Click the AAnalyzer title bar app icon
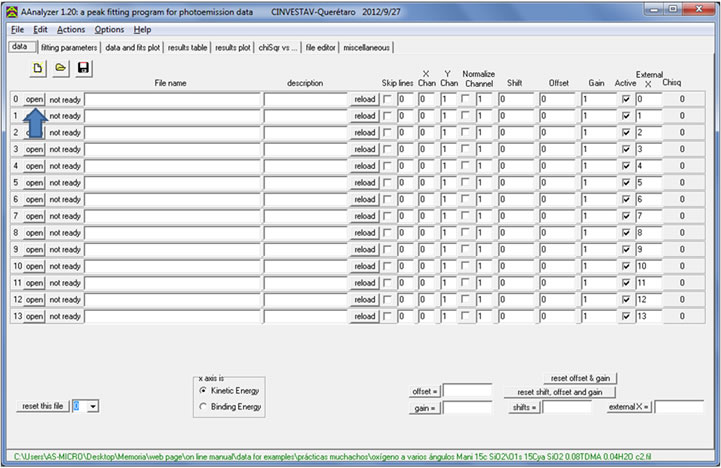The height and width of the screenshot is (468, 721). (x=10, y=9)
